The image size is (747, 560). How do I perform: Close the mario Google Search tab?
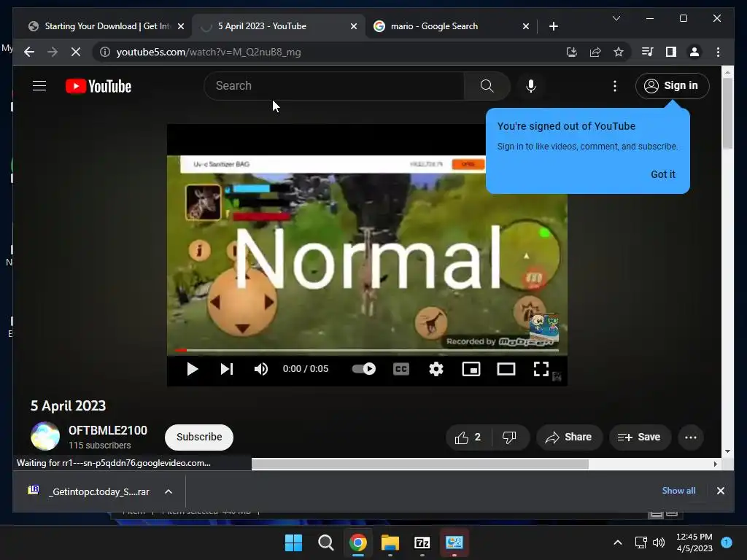pyautogui.click(x=525, y=26)
